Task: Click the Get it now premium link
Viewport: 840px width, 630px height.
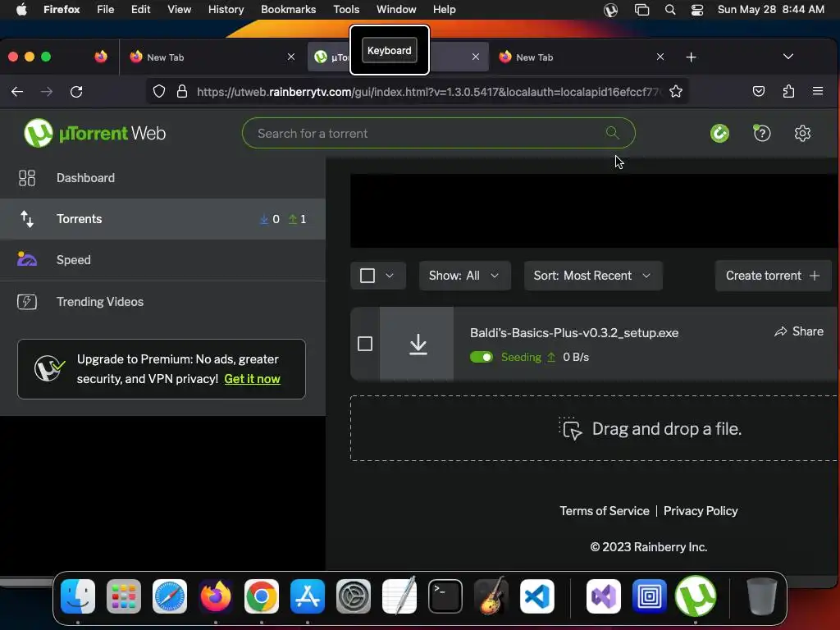Action: point(253,379)
